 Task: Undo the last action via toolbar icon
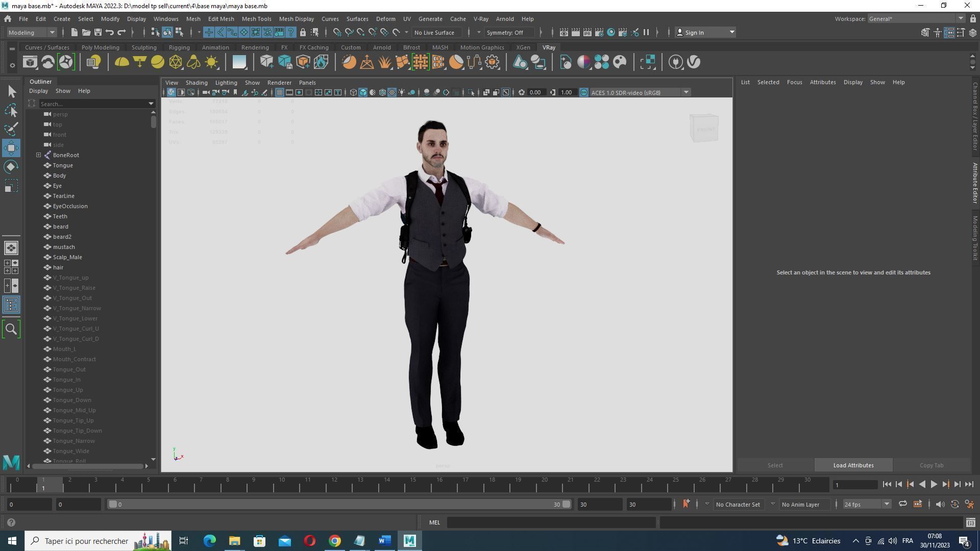[110, 32]
